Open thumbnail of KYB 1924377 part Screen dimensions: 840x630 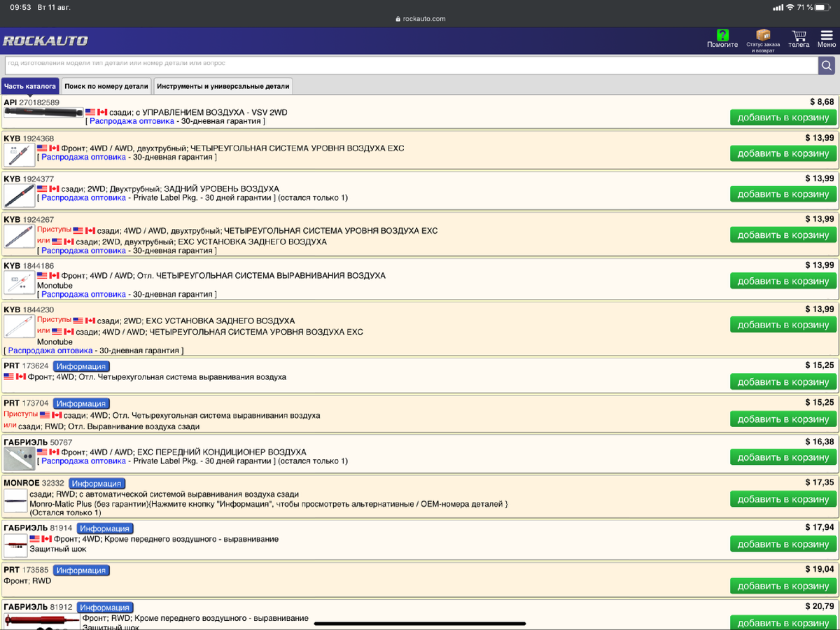[x=19, y=195]
